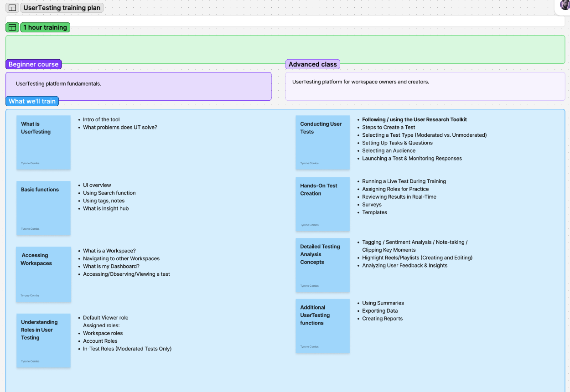Select the What we'll train section label

pos(32,101)
